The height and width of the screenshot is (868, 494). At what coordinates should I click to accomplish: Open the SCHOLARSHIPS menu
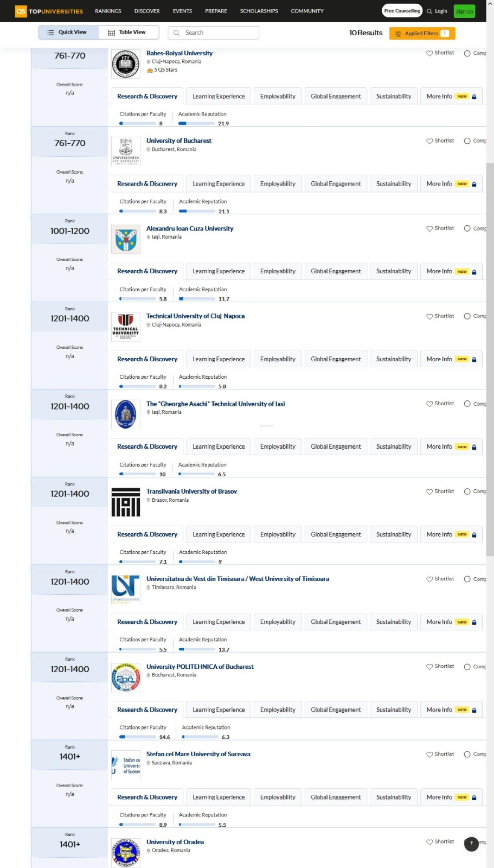pyautogui.click(x=259, y=11)
